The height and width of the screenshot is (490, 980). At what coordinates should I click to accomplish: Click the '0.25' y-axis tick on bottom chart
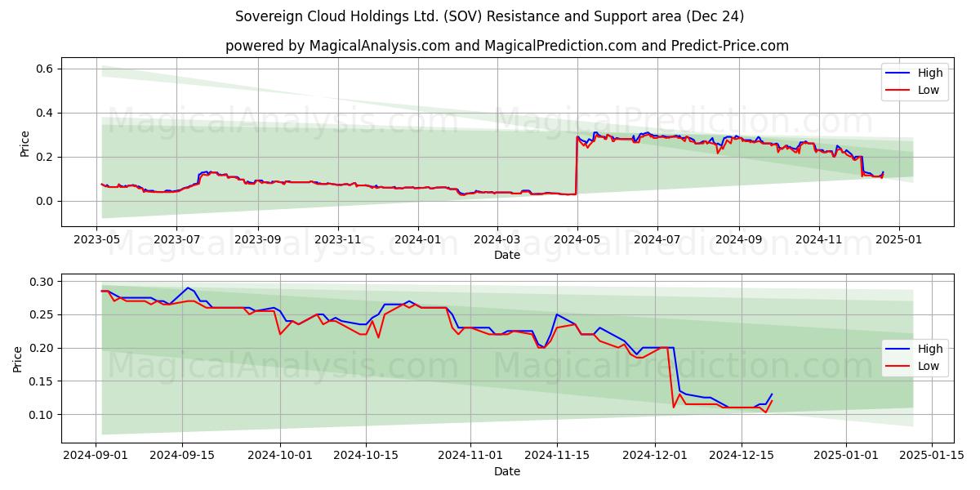tap(40, 314)
